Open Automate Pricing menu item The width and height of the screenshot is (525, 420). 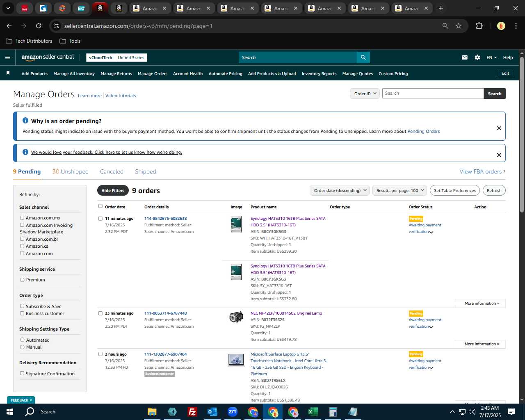pos(225,74)
